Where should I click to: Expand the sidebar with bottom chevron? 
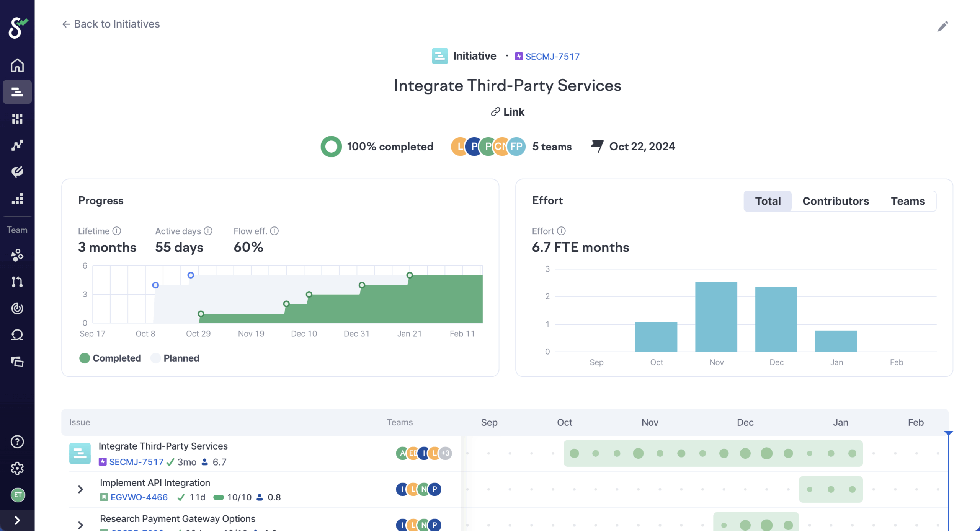(17, 520)
